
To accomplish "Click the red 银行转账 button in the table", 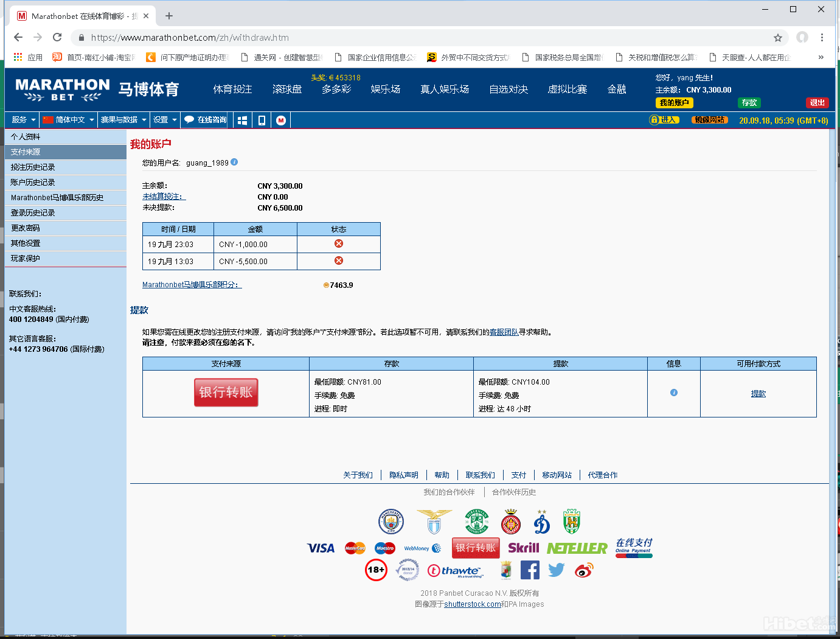I will point(226,393).
